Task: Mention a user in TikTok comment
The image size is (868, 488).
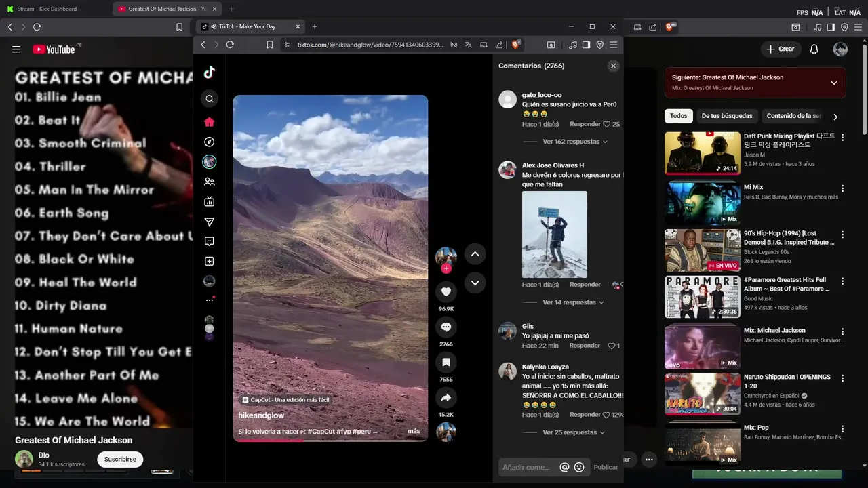Action: 564,467
